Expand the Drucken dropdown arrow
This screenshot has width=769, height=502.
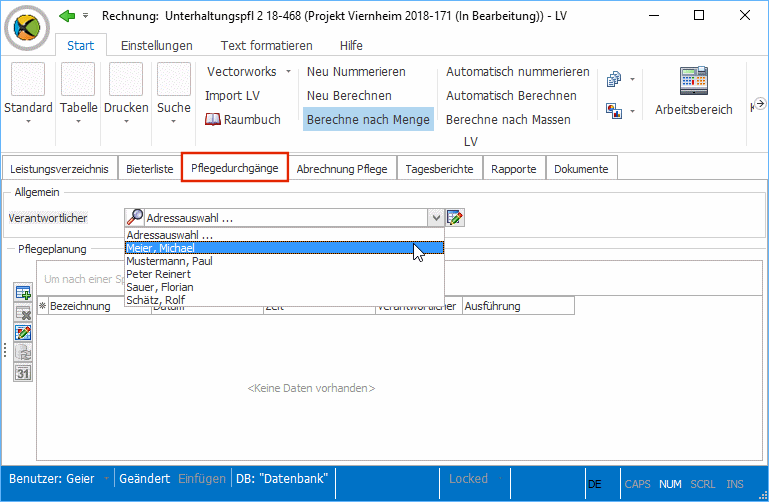126,121
